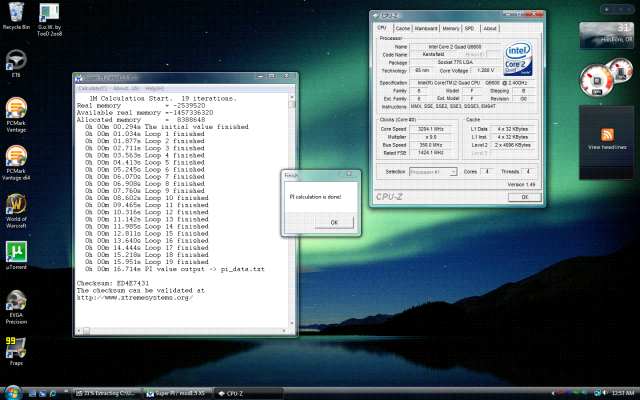Click the Windows Start orb
The image size is (640, 400).
click(x=13, y=393)
